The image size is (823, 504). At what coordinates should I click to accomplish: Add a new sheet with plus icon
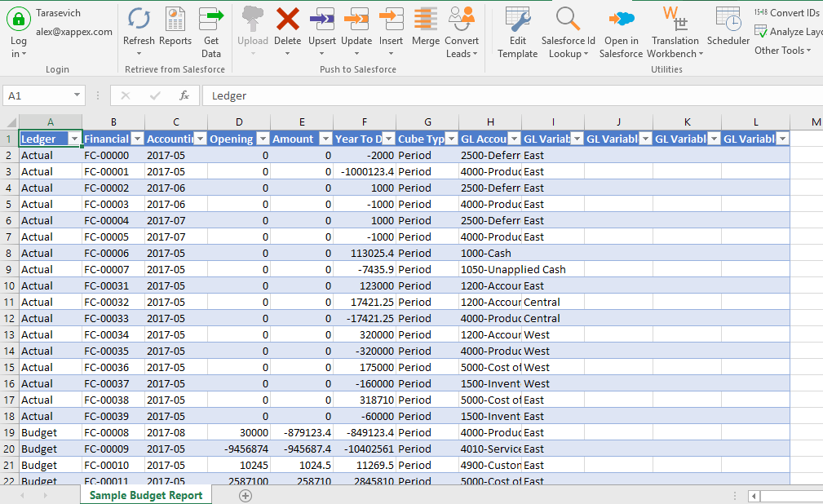click(x=246, y=495)
